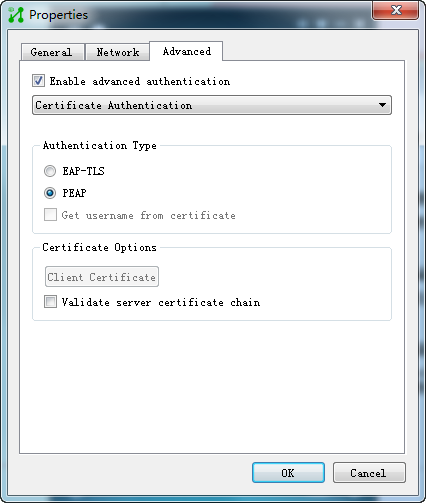Open the Certificate Authentication combo box field

click(212, 105)
